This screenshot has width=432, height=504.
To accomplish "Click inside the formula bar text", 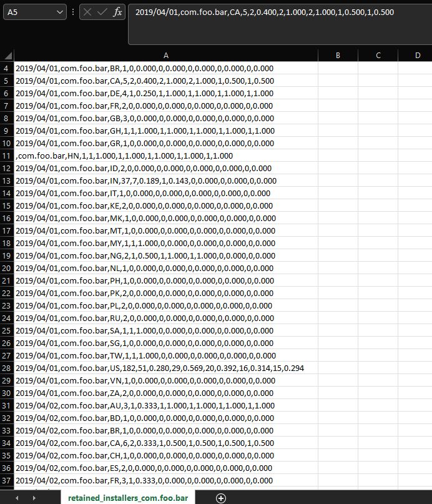I will point(264,12).
